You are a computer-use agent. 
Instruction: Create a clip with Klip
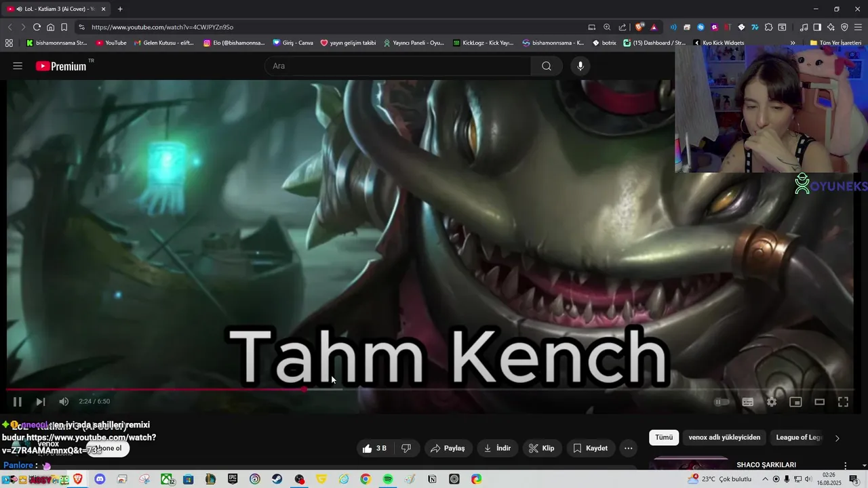(x=541, y=448)
